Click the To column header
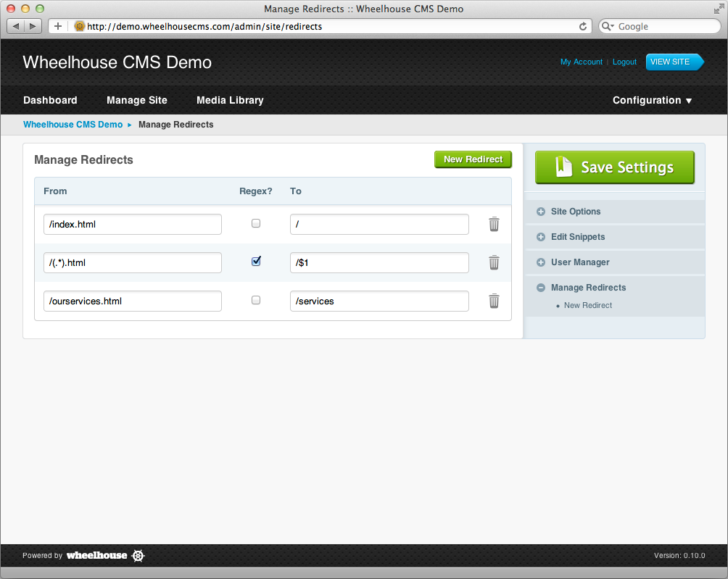The width and height of the screenshot is (728, 579). pos(296,191)
